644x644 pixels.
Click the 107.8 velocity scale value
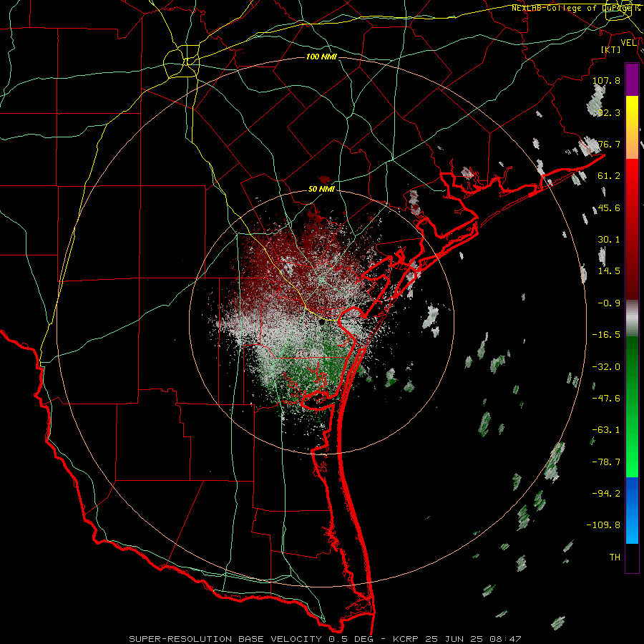coord(607,80)
